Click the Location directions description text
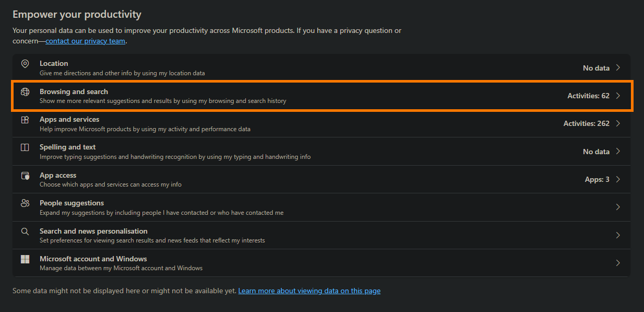 pyautogui.click(x=122, y=73)
